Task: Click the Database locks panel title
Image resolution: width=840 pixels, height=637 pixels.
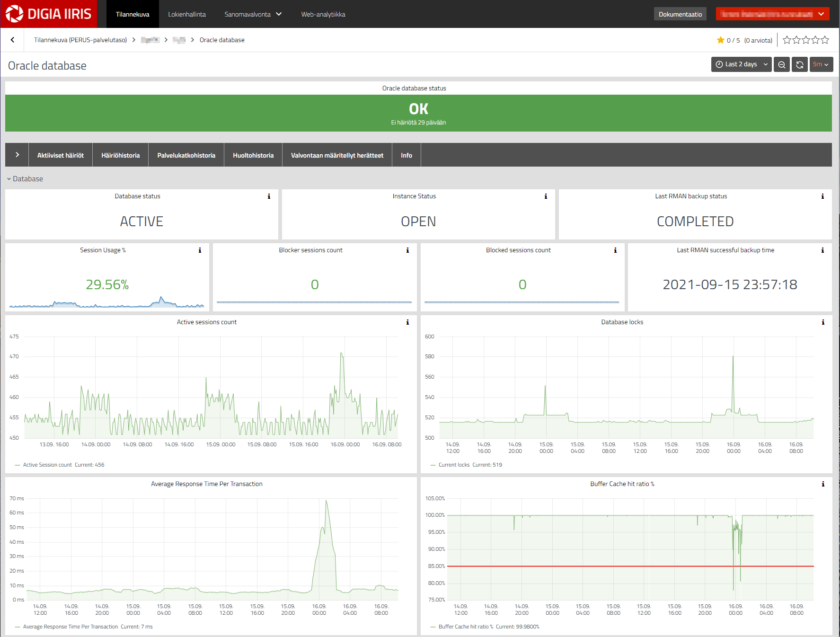Action: coord(622,322)
